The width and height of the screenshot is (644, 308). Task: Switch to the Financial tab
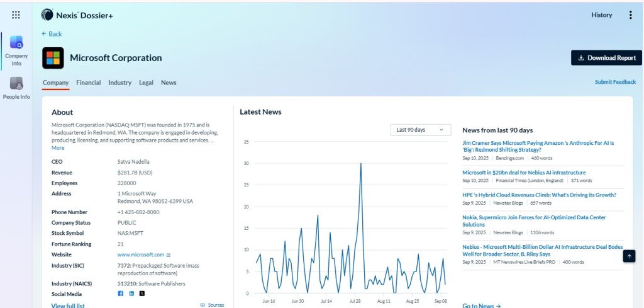pyautogui.click(x=88, y=83)
